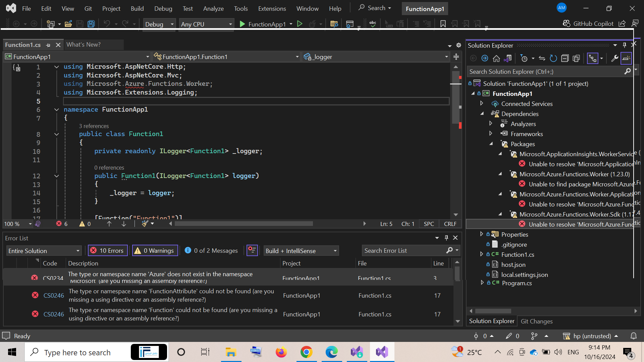
Task: Click Show All Files in Solution Explorer
Action: (x=576, y=59)
